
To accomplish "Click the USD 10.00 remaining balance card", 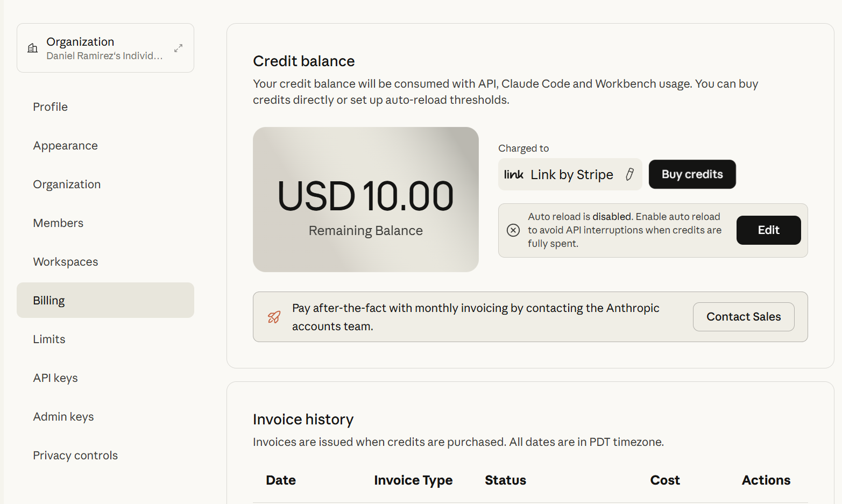I will coord(366,200).
